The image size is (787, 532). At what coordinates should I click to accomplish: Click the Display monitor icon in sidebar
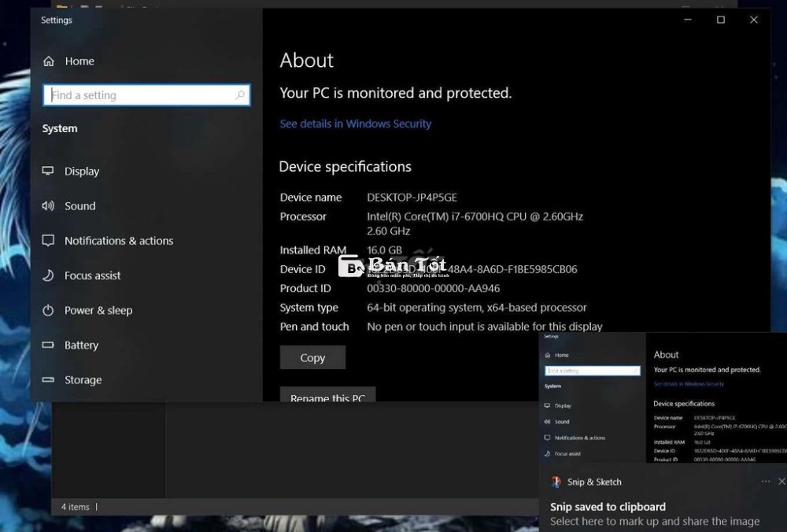coord(48,171)
